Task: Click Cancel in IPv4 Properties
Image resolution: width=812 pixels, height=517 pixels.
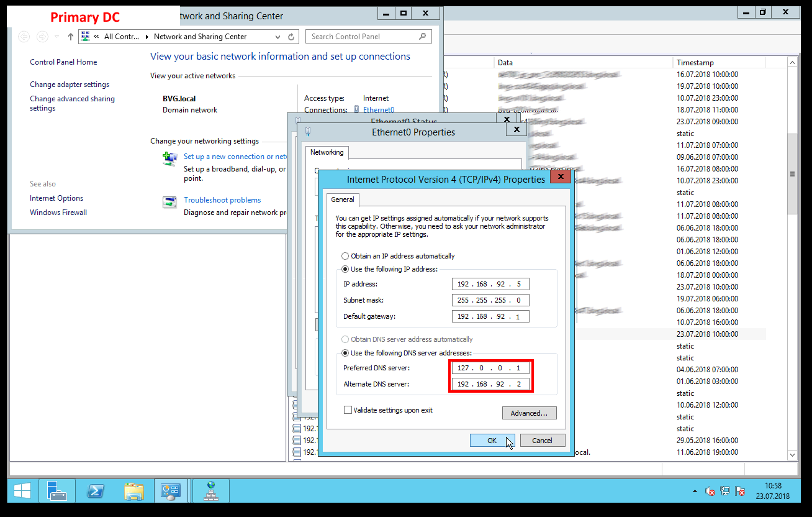Action: (542, 441)
